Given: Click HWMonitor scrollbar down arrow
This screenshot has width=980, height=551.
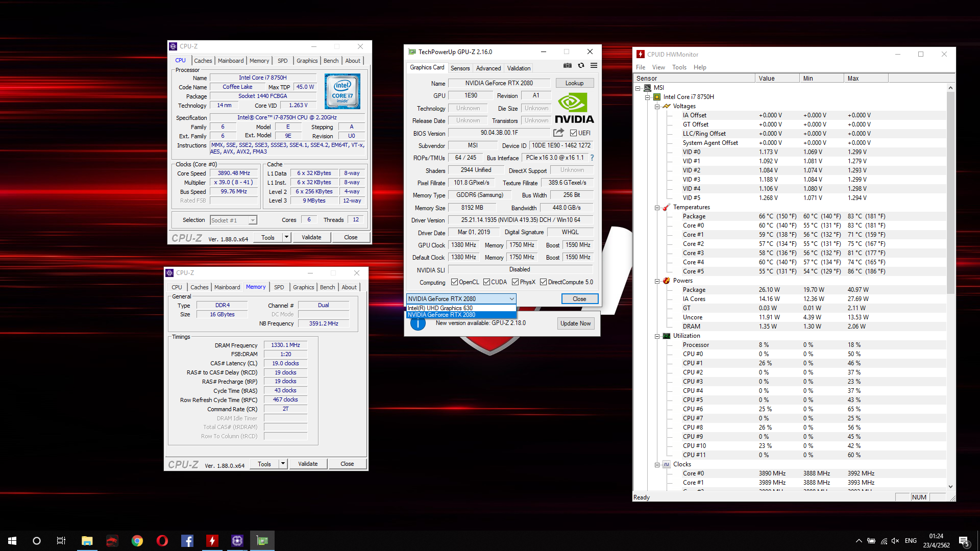Looking at the screenshot, I should 950,487.
